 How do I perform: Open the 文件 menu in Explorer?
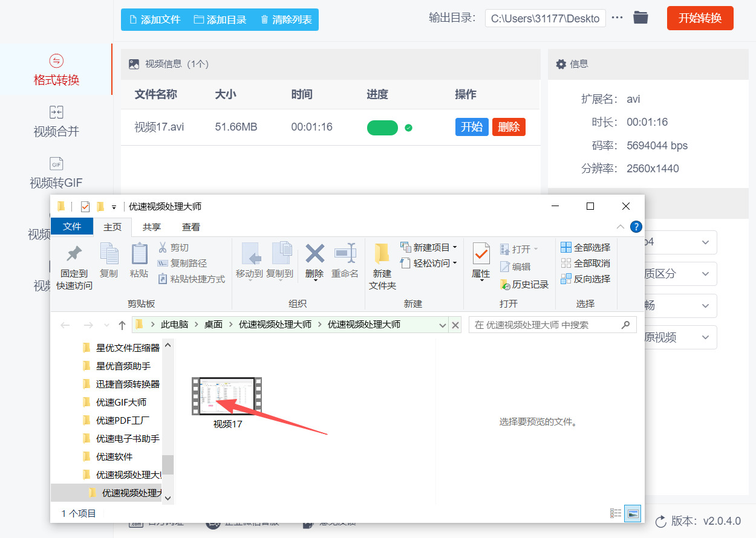click(x=72, y=227)
